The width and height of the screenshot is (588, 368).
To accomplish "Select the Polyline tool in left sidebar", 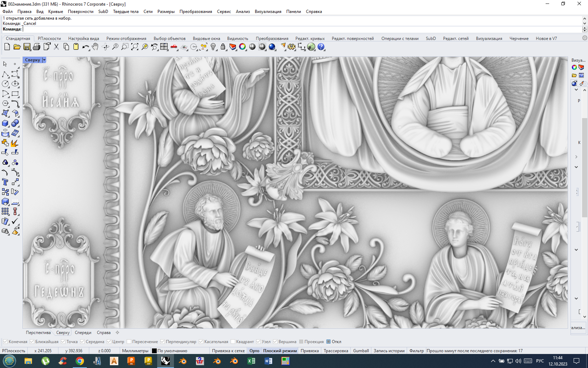I will pyautogui.click(x=5, y=74).
